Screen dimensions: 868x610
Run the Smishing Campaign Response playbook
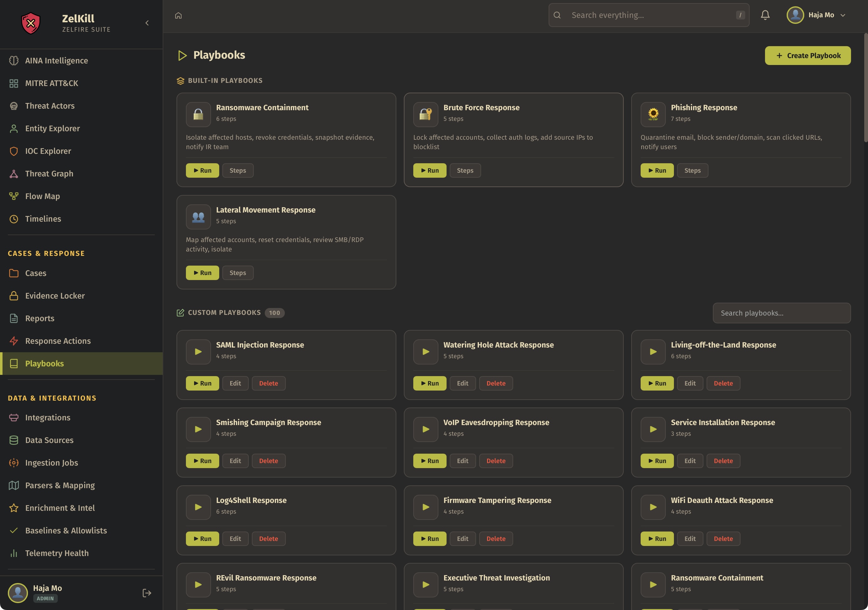[202, 461]
